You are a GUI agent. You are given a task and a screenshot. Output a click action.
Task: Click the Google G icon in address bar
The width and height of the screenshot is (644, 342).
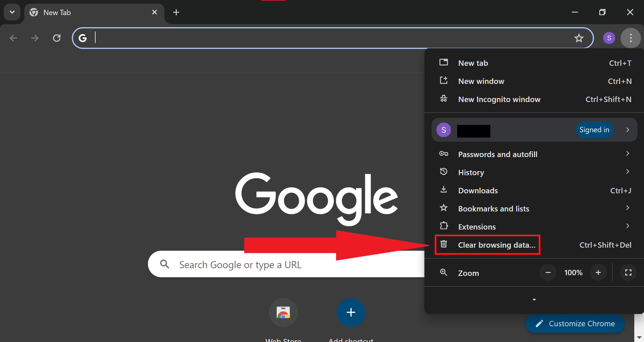(83, 38)
